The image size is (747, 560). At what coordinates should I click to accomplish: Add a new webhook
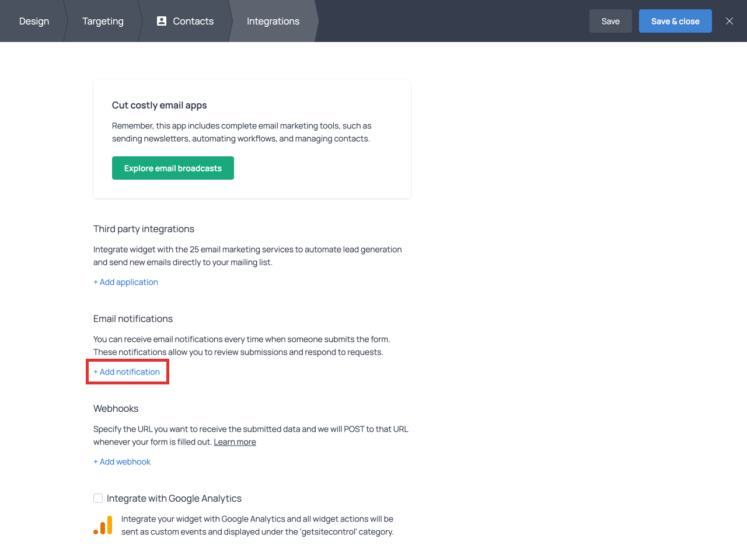[x=122, y=461]
